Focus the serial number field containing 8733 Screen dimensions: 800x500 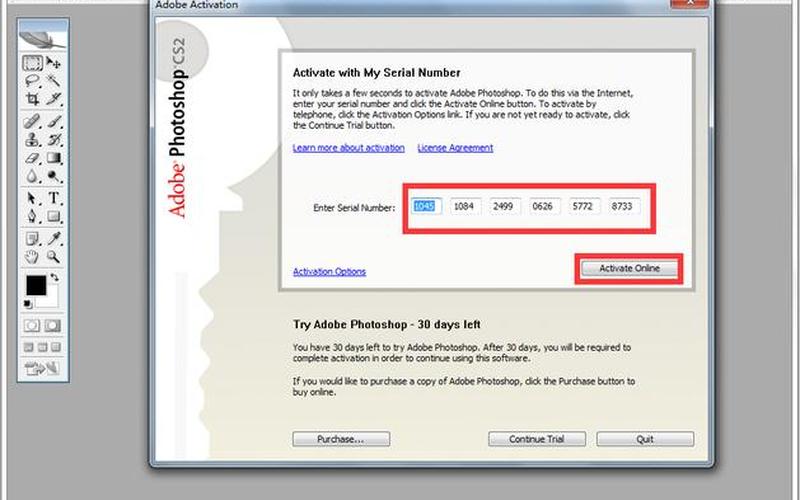[623, 206]
